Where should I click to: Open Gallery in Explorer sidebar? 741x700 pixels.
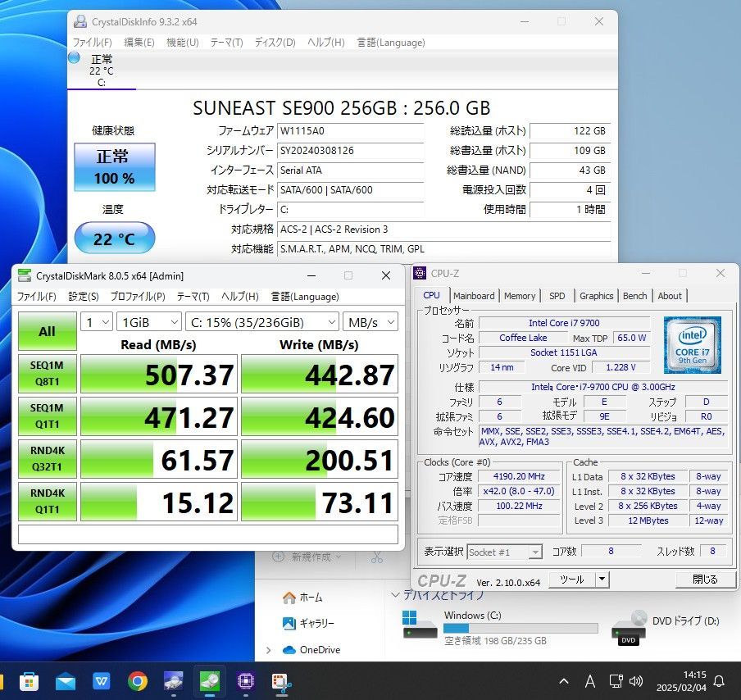(308, 624)
